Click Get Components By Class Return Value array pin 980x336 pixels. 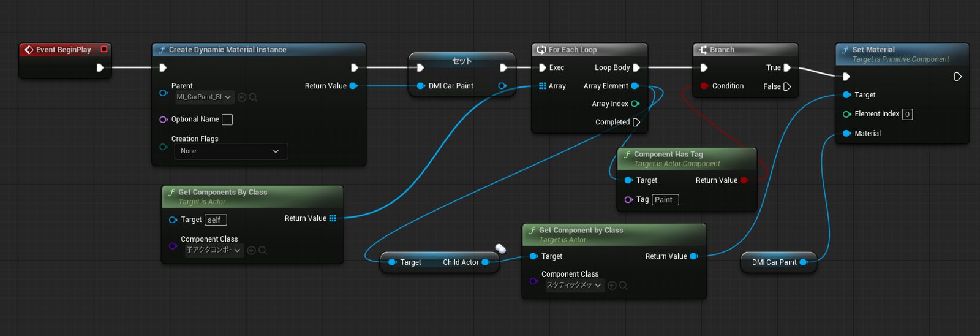pos(333,218)
